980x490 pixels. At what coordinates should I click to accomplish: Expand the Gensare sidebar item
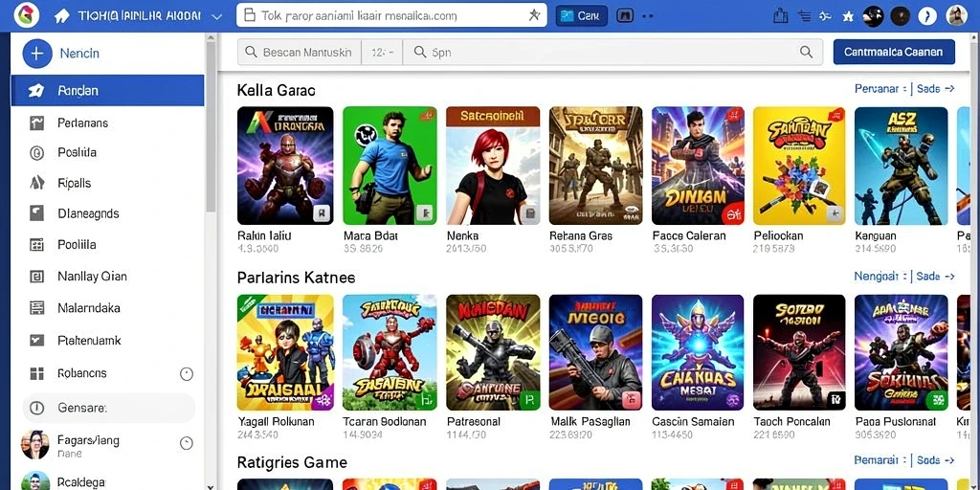click(x=109, y=408)
